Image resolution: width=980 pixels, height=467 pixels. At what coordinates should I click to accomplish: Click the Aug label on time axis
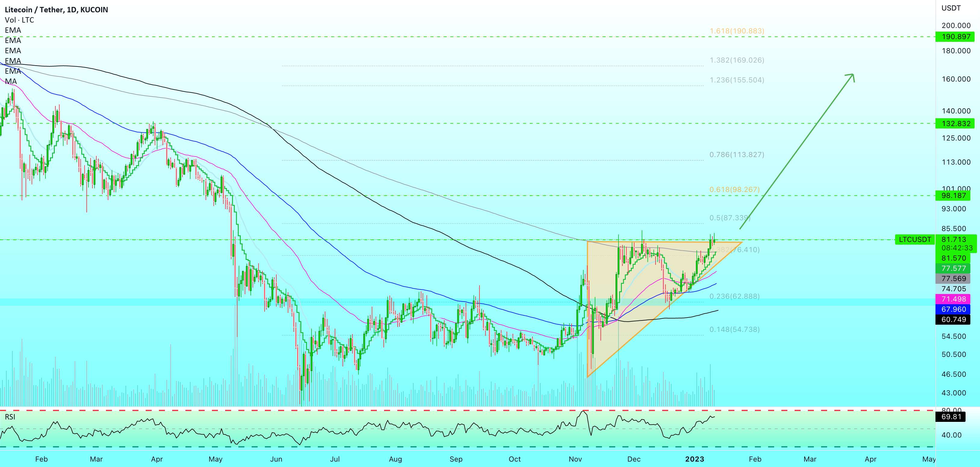click(x=395, y=459)
